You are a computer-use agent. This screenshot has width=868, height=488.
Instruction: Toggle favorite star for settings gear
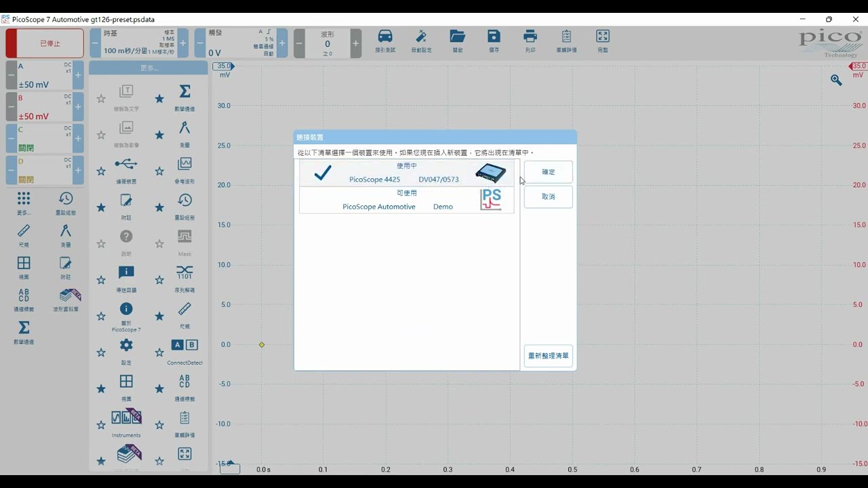click(101, 352)
